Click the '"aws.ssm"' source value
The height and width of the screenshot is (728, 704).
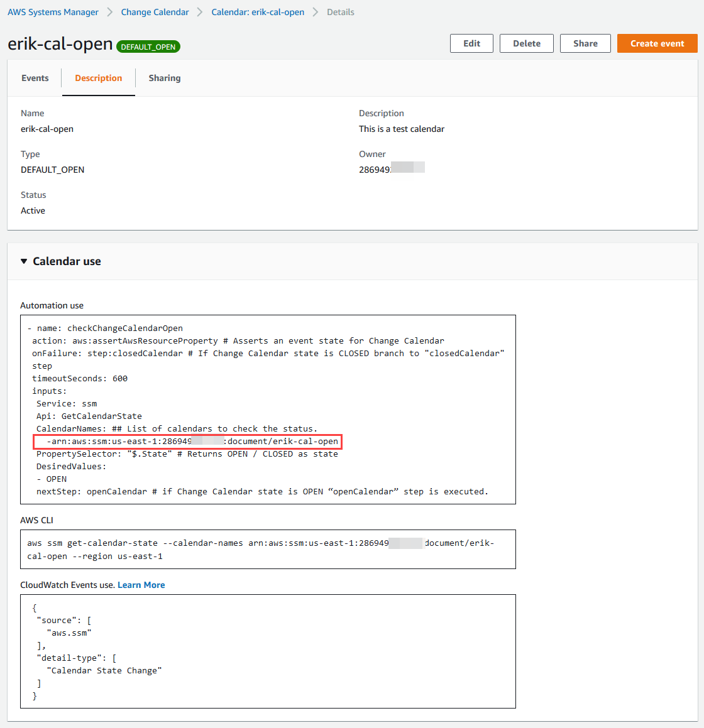coord(69,633)
